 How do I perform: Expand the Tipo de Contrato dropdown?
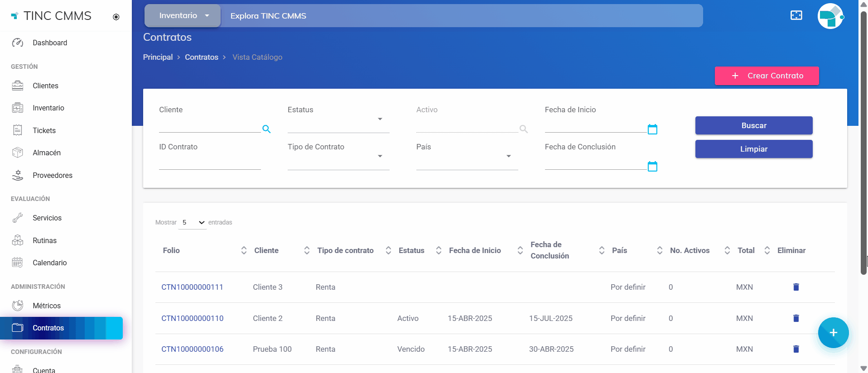[380, 156]
